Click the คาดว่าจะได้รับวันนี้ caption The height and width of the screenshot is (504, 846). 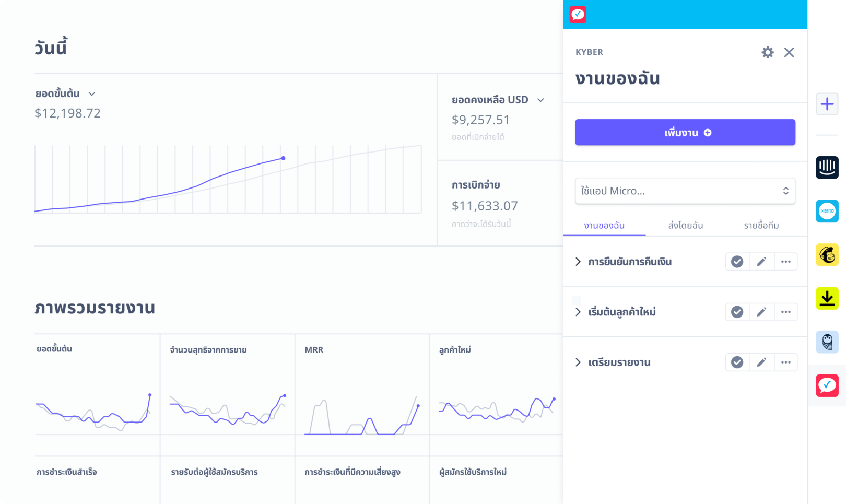point(481,224)
